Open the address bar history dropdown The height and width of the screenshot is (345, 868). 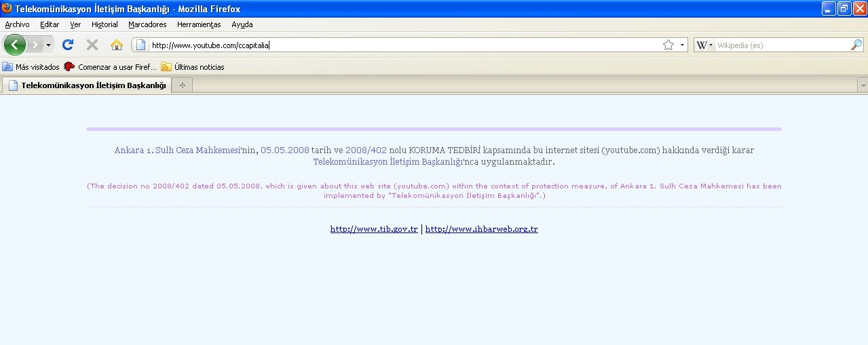(x=682, y=45)
